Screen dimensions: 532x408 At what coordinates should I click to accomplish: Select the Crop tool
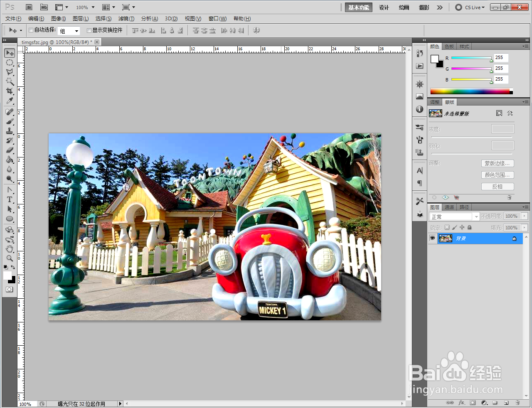point(10,91)
